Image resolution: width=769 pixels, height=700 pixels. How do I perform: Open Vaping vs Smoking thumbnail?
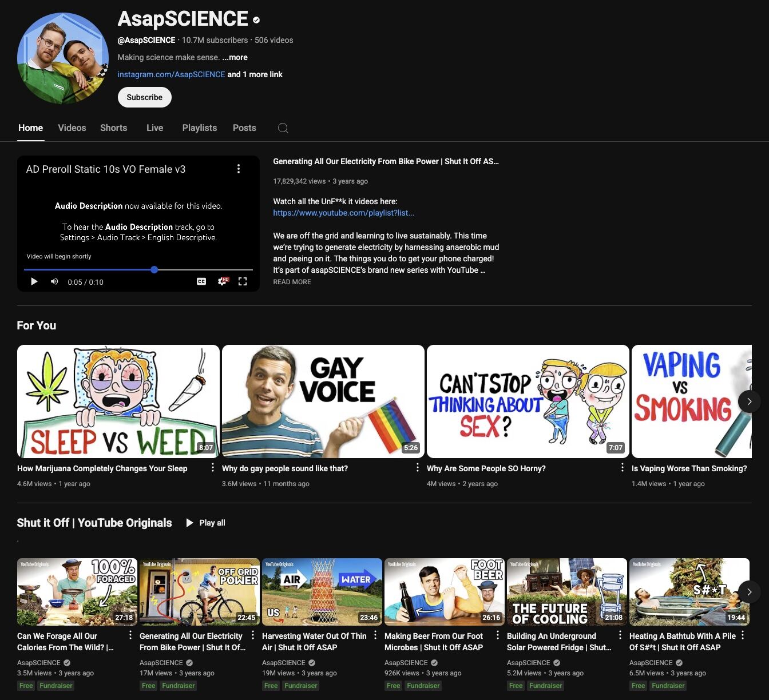(x=692, y=401)
